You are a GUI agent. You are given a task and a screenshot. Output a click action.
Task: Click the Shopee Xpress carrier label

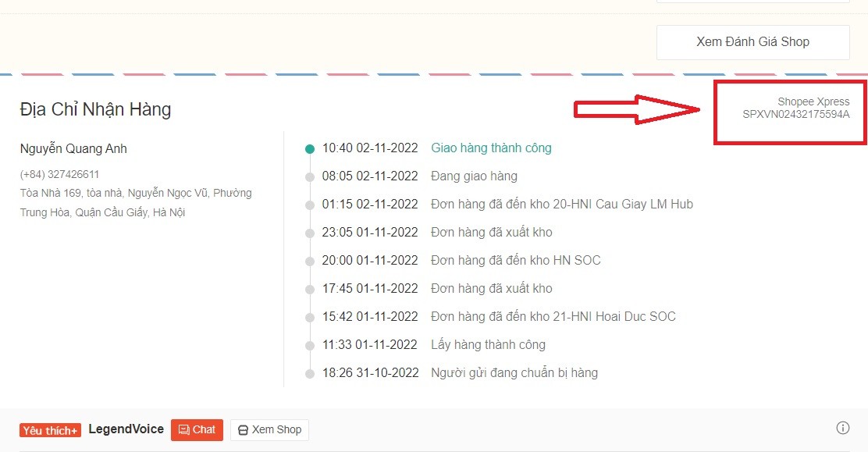point(813,101)
